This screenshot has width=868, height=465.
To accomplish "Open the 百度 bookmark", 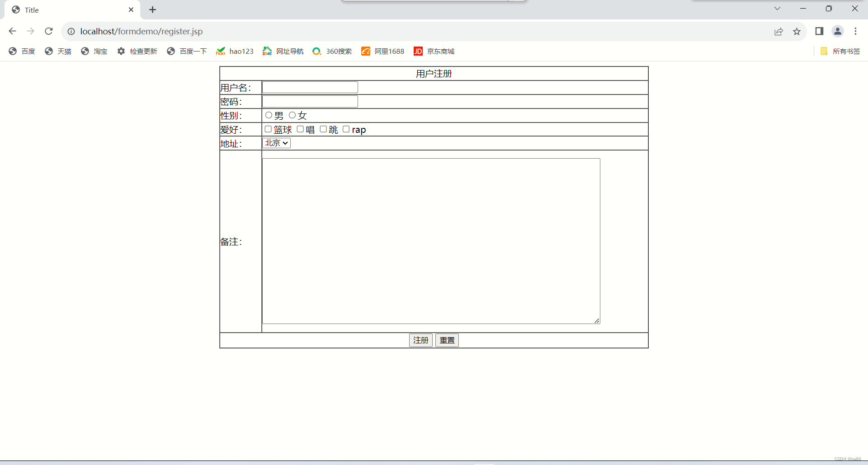I will (x=28, y=51).
